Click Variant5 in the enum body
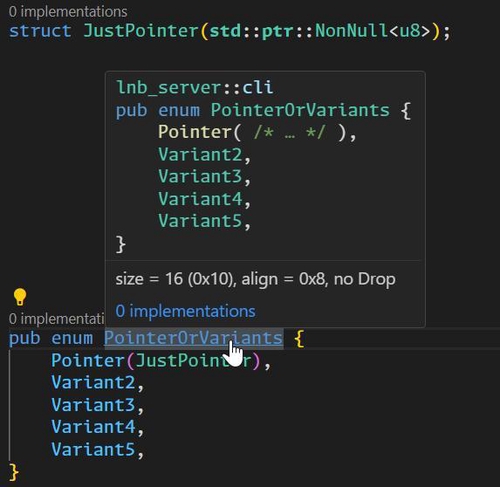This screenshot has width=500, height=487. pos(93,449)
